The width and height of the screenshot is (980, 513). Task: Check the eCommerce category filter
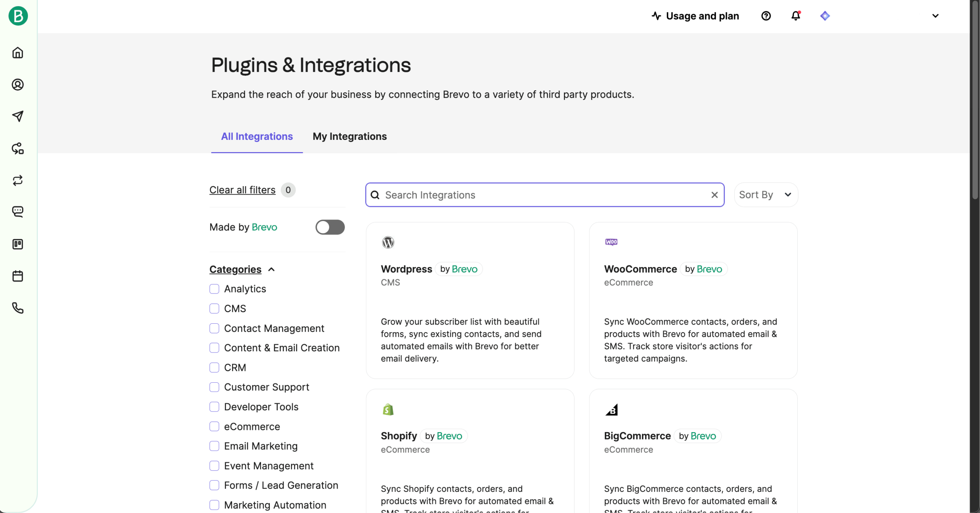coord(214,426)
